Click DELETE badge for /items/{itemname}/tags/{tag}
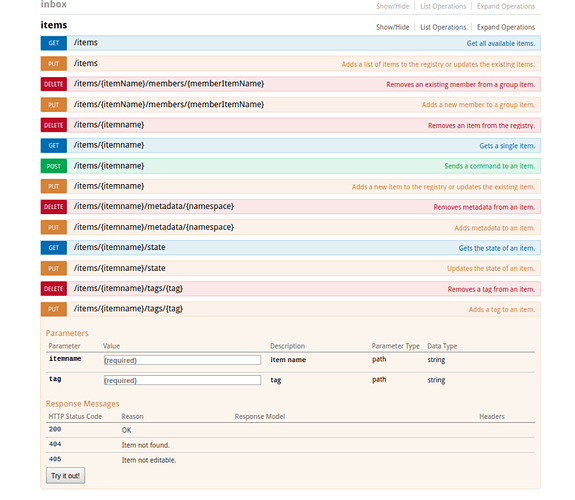Viewport: 575px width, 500px height. pyautogui.click(x=54, y=289)
